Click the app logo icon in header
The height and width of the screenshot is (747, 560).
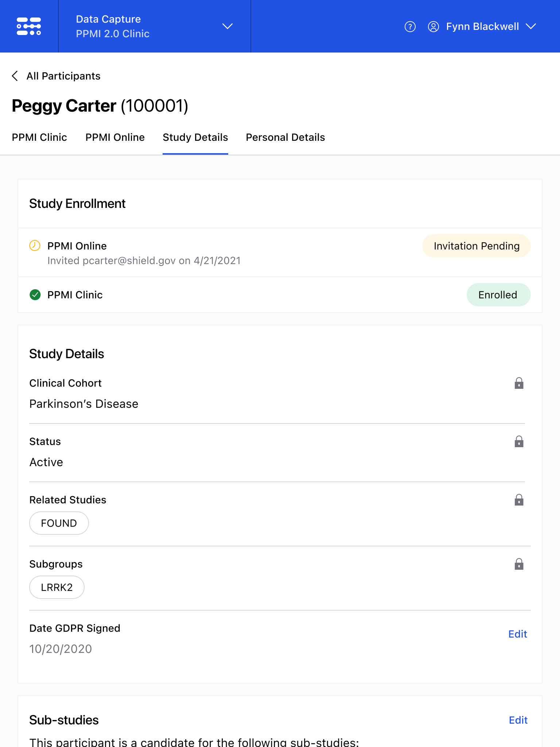click(29, 26)
